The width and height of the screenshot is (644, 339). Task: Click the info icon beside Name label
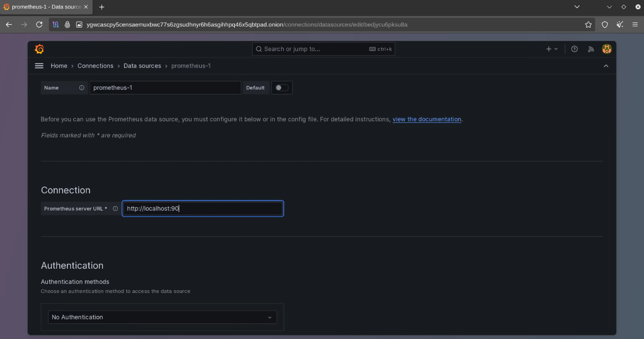tap(82, 88)
